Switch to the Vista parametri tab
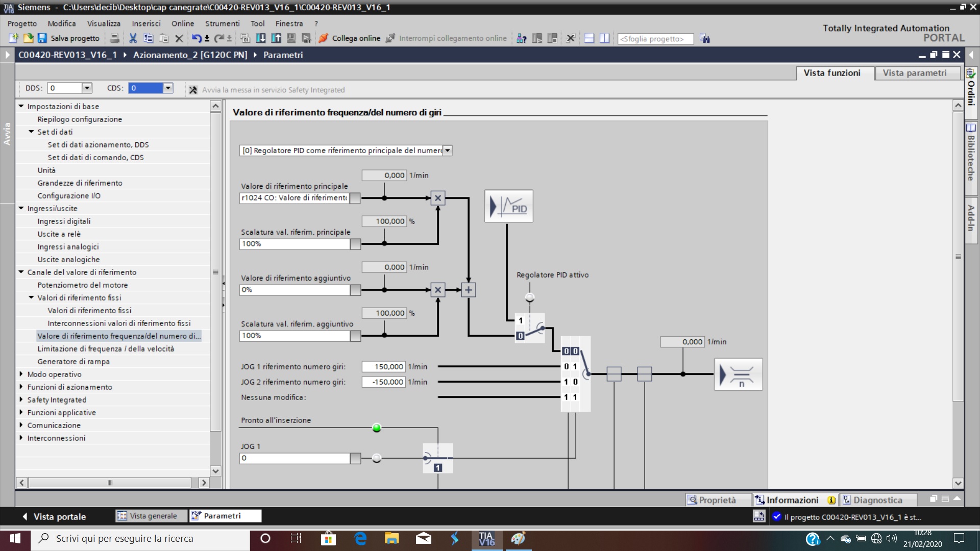 click(917, 73)
